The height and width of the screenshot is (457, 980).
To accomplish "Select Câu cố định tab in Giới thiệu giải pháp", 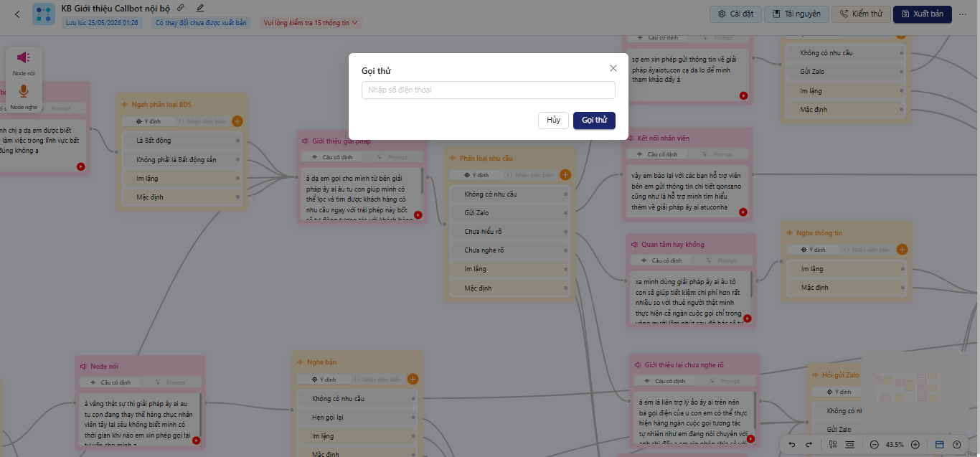I will coord(333,156).
